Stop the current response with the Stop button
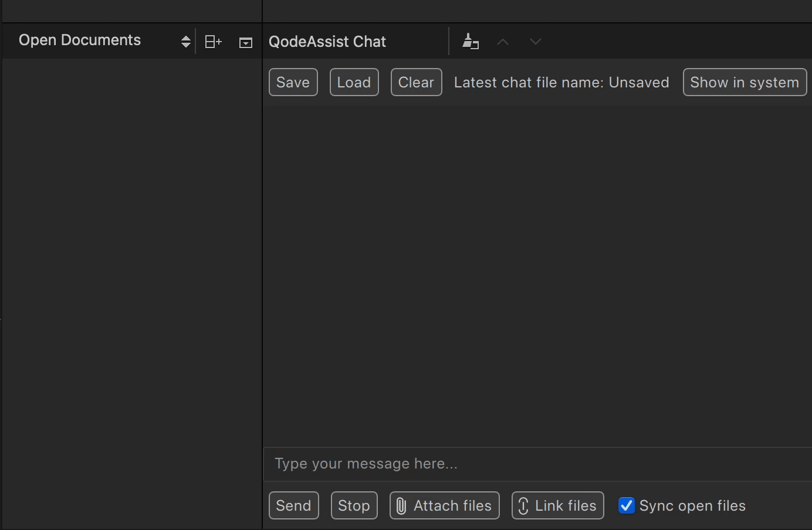This screenshot has width=812, height=530. point(354,505)
